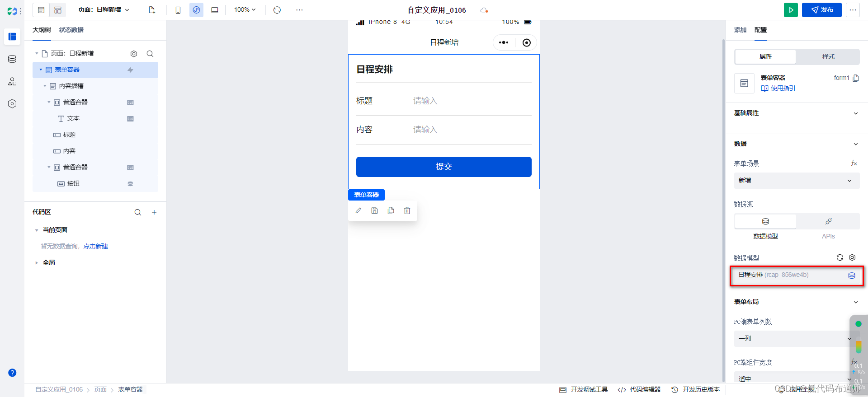Open the 使用指引 usage guide link
The height and width of the screenshot is (397, 868).
click(778, 88)
